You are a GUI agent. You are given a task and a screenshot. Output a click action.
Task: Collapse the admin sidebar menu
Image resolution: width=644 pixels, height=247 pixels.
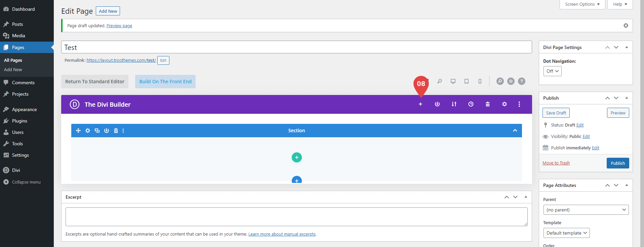pos(27,182)
